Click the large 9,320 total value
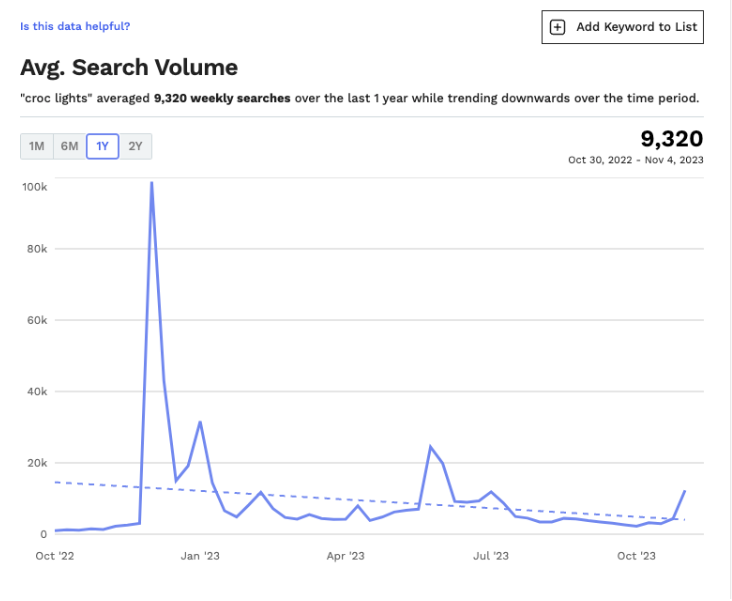This screenshot has width=732, height=601. (x=671, y=139)
